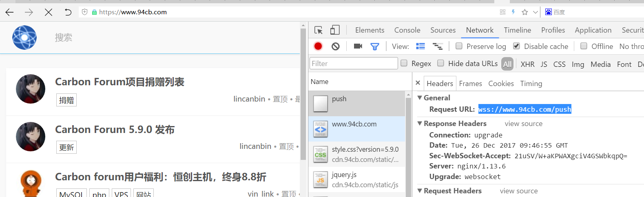Open the Application tab

pos(593,30)
